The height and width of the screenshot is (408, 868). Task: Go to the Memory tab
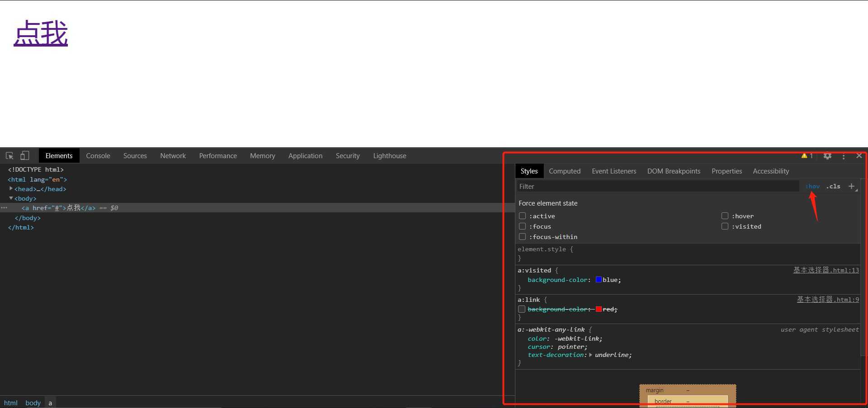point(263,155)
